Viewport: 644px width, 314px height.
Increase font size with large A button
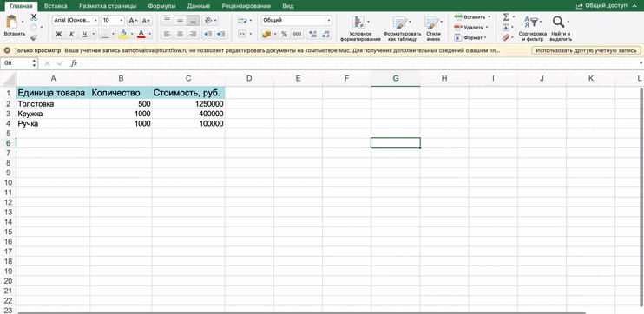tap(133, 21)
